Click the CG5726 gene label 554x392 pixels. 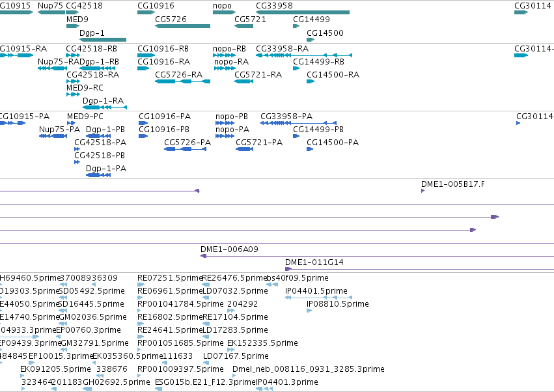171,19
